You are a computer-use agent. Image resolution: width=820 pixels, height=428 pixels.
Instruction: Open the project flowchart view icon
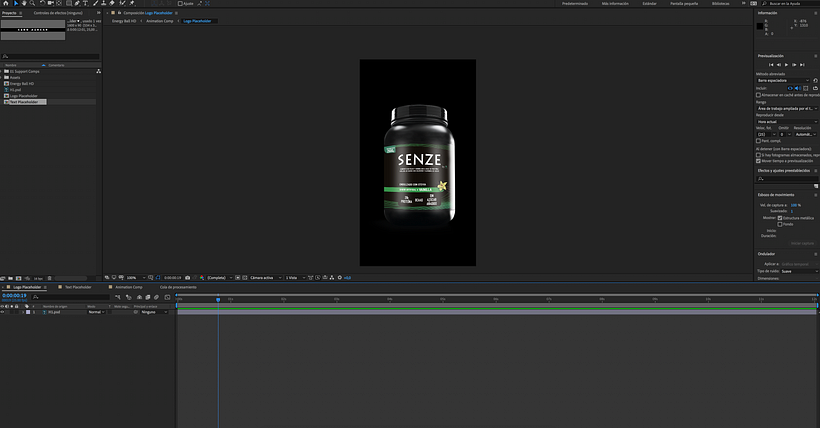click(98, 71)
